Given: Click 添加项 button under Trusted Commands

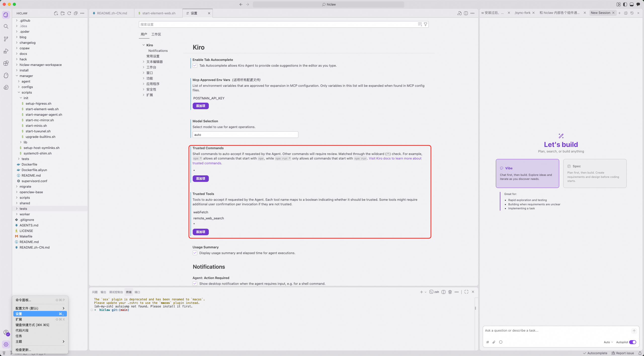Looking at the screenshot, I should click(x=200, y=179).
